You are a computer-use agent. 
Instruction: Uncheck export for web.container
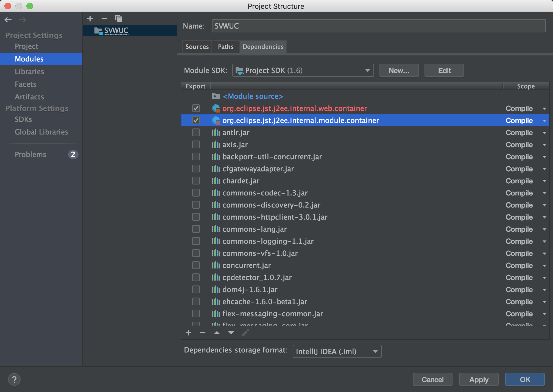[x=196, y=108]
